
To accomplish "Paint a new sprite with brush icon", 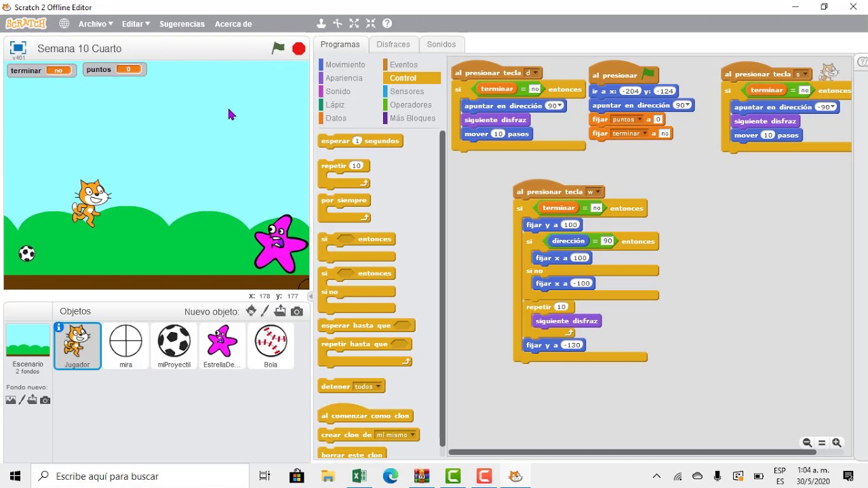I will [265, 311].
